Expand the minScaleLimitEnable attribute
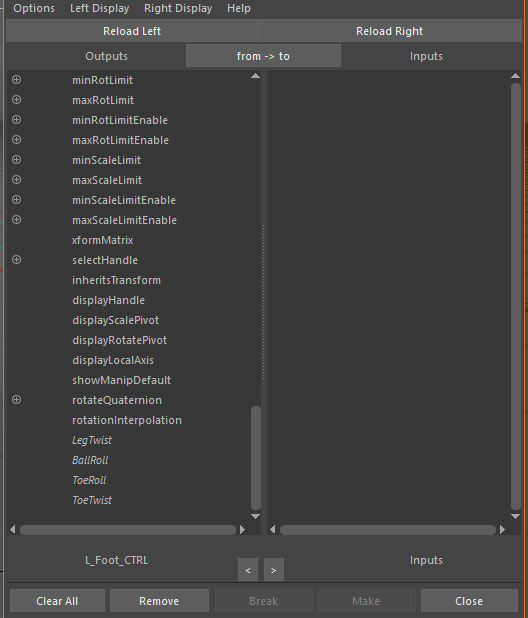 [x=17, y=200]
